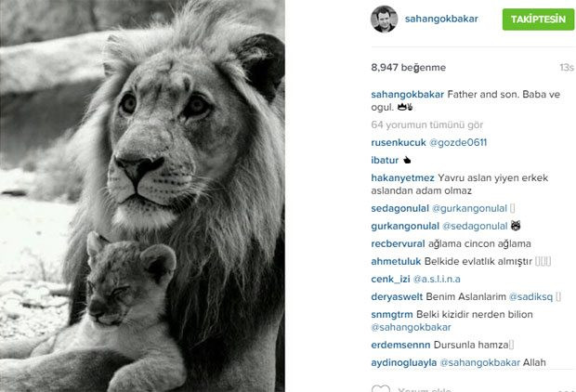Open sahangokbakar username in header
This screenshot has width=576, height=392.
(441, 19)
